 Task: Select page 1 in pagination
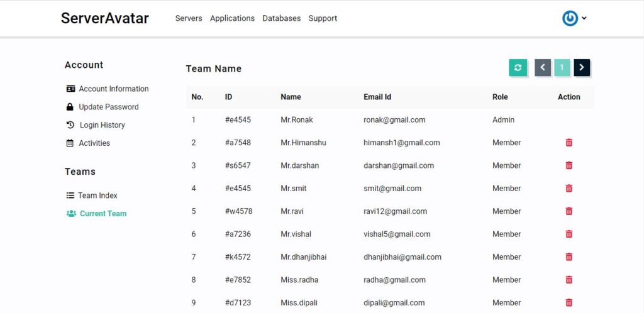coord(562,68)
